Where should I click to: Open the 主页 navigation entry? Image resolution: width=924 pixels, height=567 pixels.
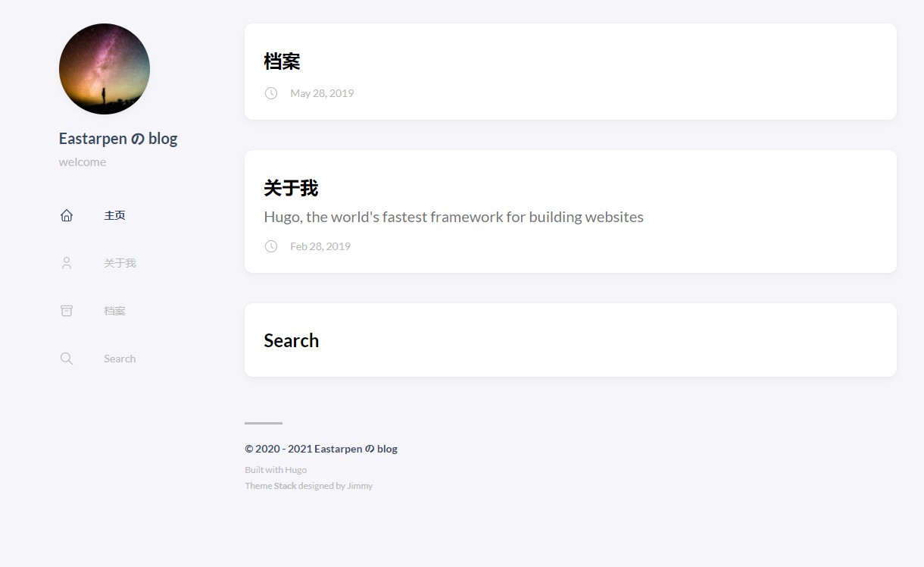115,215
